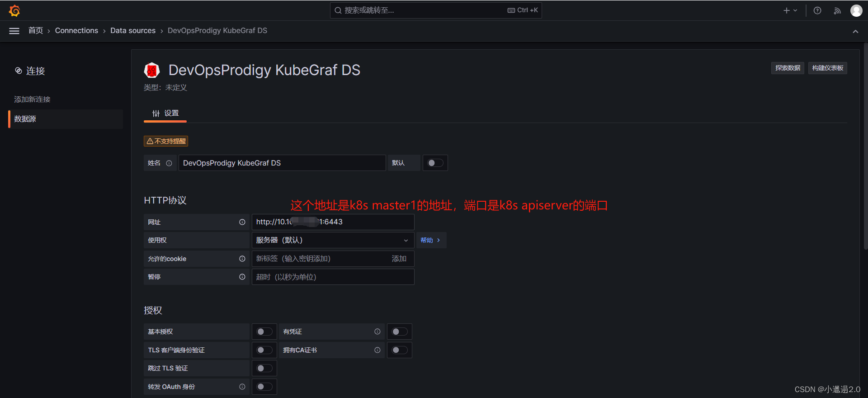Click the info icon next to 姓名
868x398 pixels.
coord(169,163)
